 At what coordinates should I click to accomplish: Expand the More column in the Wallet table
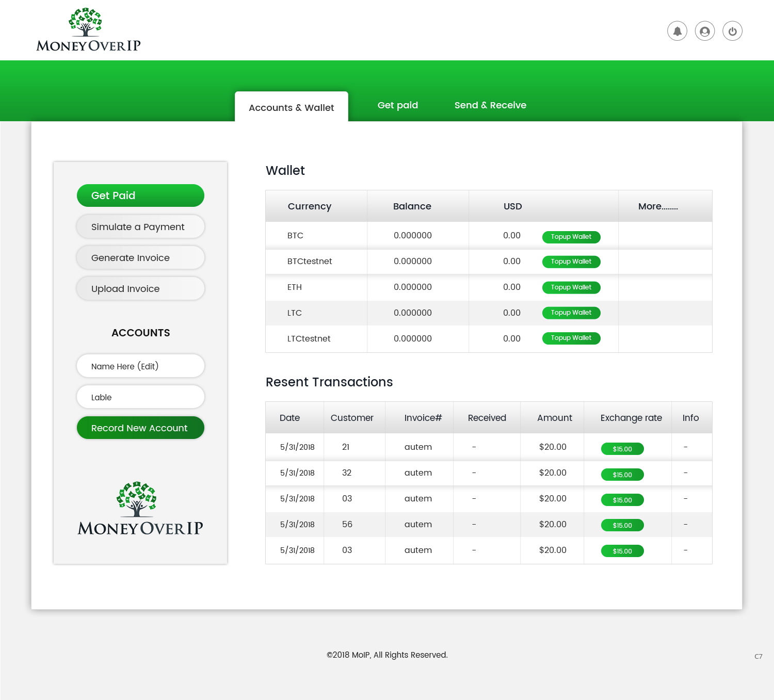pos(657,206)
